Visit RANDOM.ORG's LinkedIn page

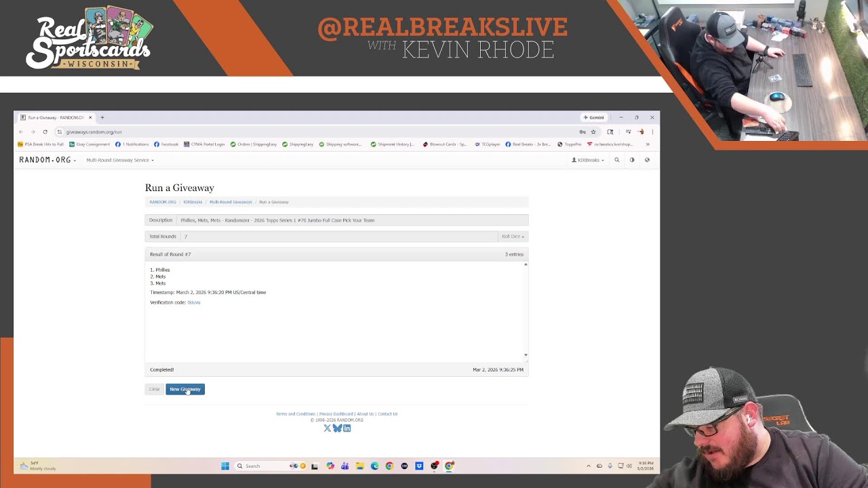click(x=347, y=428)
